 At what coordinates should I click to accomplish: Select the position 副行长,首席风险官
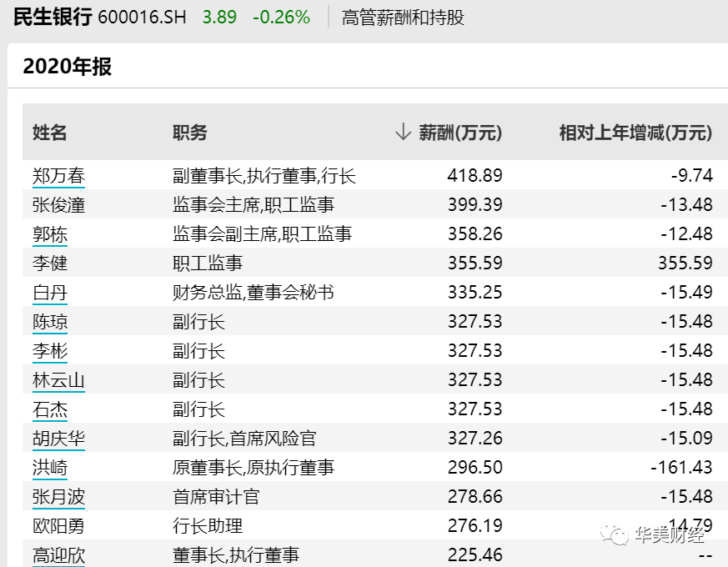(244, 439)
